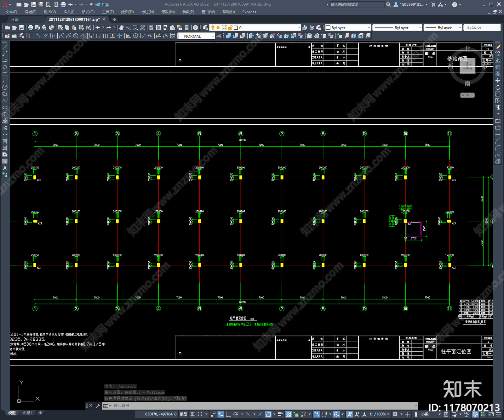The image size is (504, 420).
Task: Choose the Circle draw tool
Action: tap(5, 87)
